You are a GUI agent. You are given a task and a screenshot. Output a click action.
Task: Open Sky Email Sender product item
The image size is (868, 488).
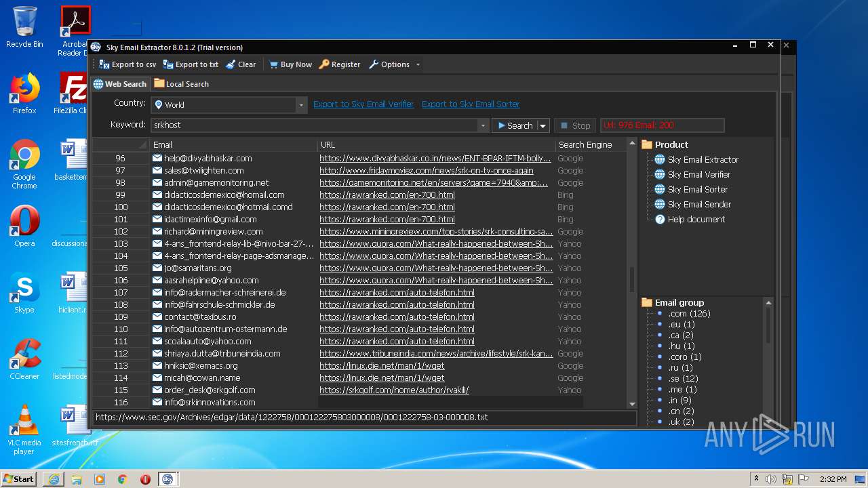(x=699, y=205)
